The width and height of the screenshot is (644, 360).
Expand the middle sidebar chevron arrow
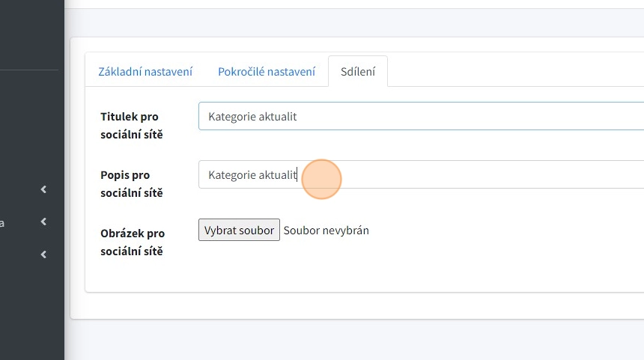[43, 222]
